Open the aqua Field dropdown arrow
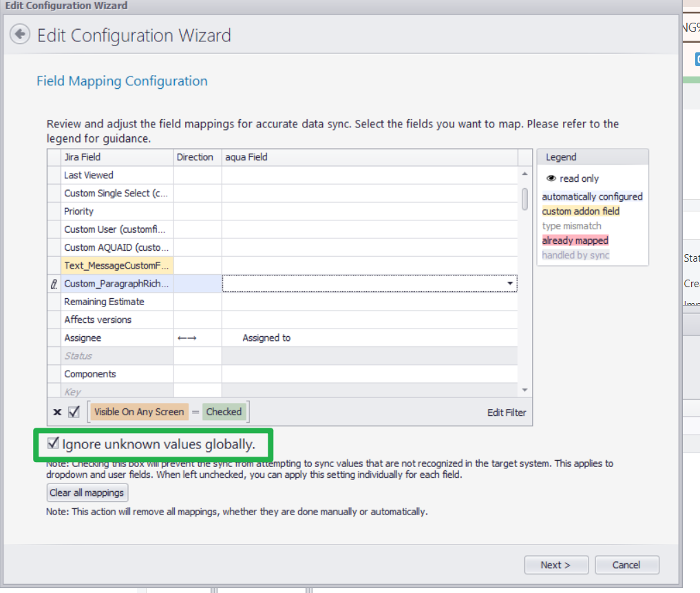 coord(510,283)
